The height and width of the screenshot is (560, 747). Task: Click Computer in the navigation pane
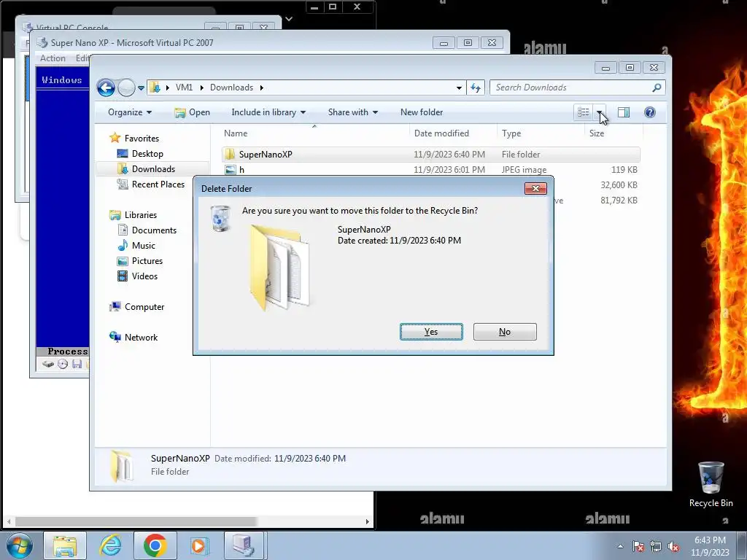coord(137,307)
